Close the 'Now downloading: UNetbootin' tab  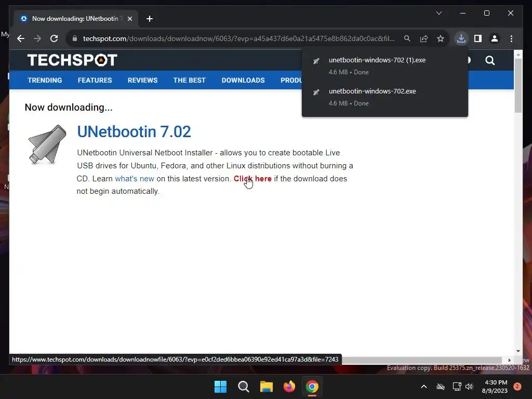[129, 19]
